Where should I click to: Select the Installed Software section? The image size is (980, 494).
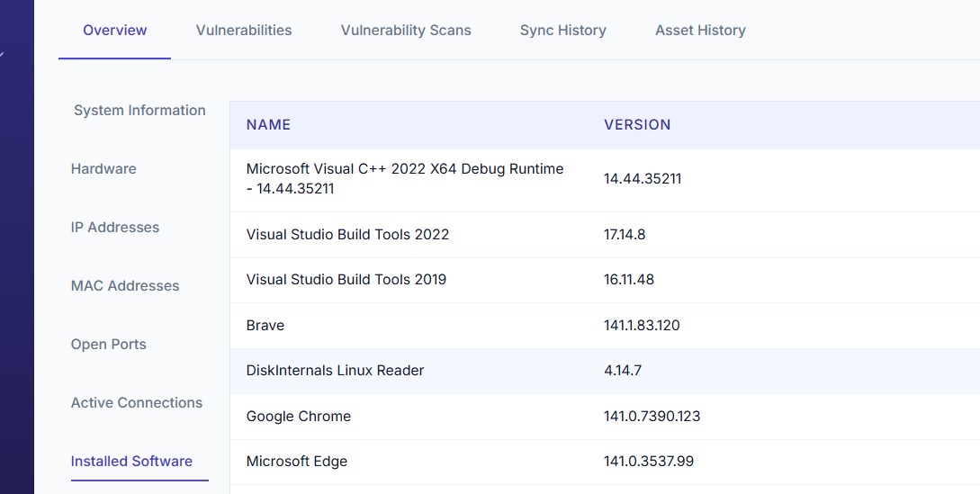coord(131,462)
